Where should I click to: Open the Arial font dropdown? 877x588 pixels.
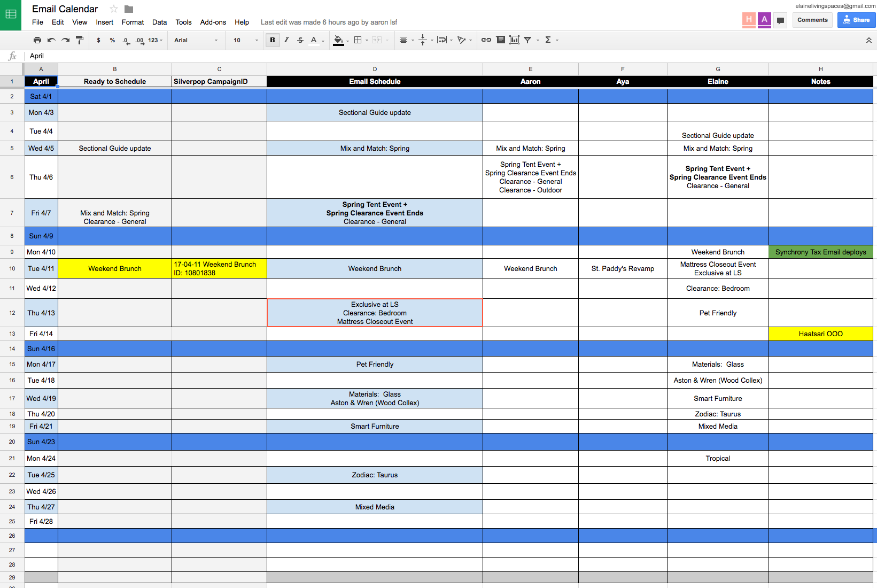pyautogui.click(x=196, y=40)
